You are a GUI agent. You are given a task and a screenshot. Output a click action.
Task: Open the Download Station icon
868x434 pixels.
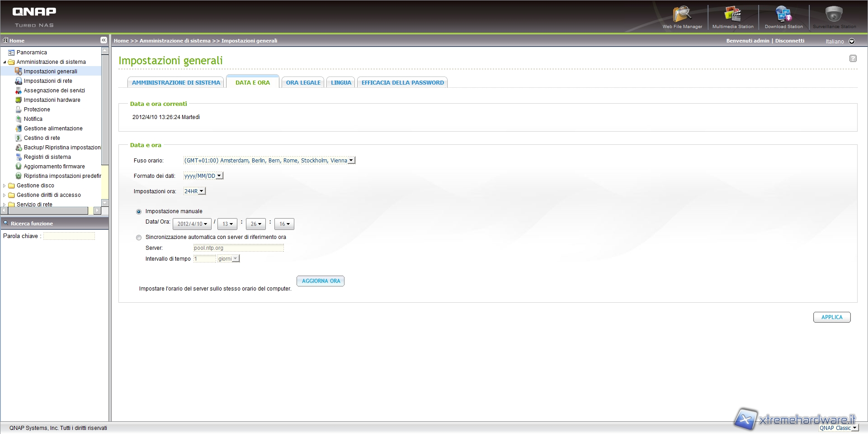point(783,16)
